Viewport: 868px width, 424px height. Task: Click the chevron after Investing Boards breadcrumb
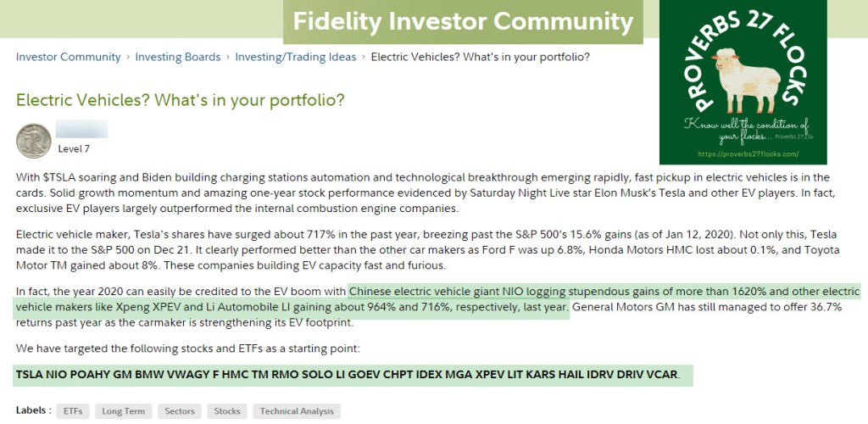tap(228, 57)
